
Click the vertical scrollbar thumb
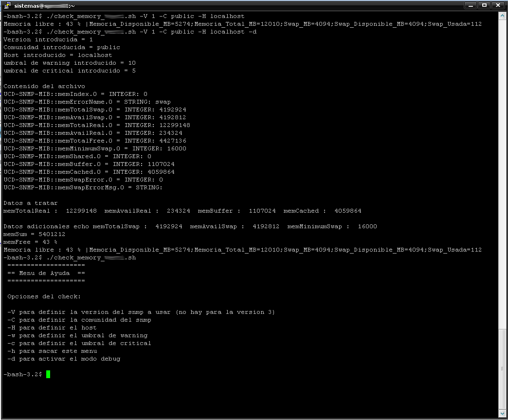[x=503, y=369]
